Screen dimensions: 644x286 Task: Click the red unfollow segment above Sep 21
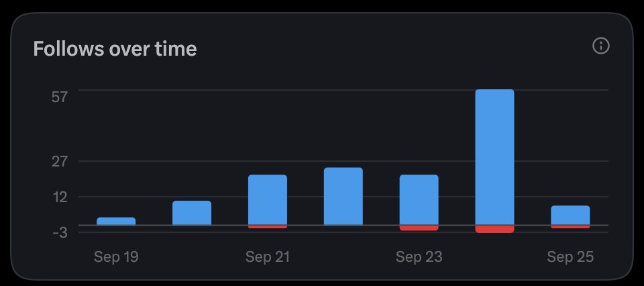pyautogui.click(x=268, y=227)
